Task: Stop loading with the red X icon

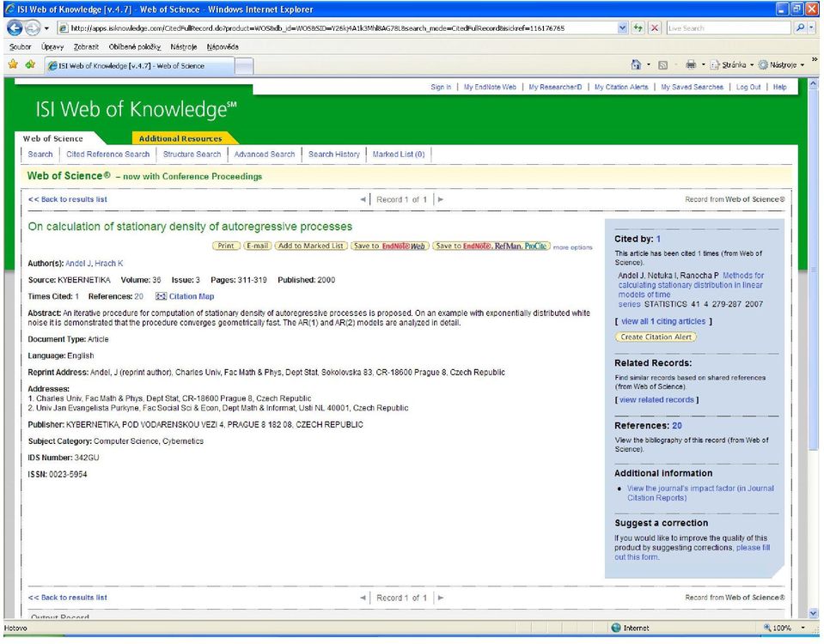Action: (x=655, y=27)
